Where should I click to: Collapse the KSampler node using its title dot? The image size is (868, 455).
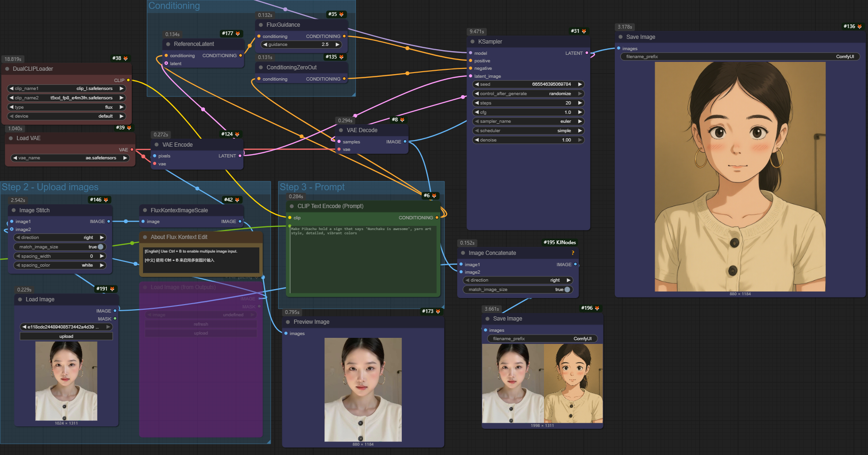click(x=472, y=42)
